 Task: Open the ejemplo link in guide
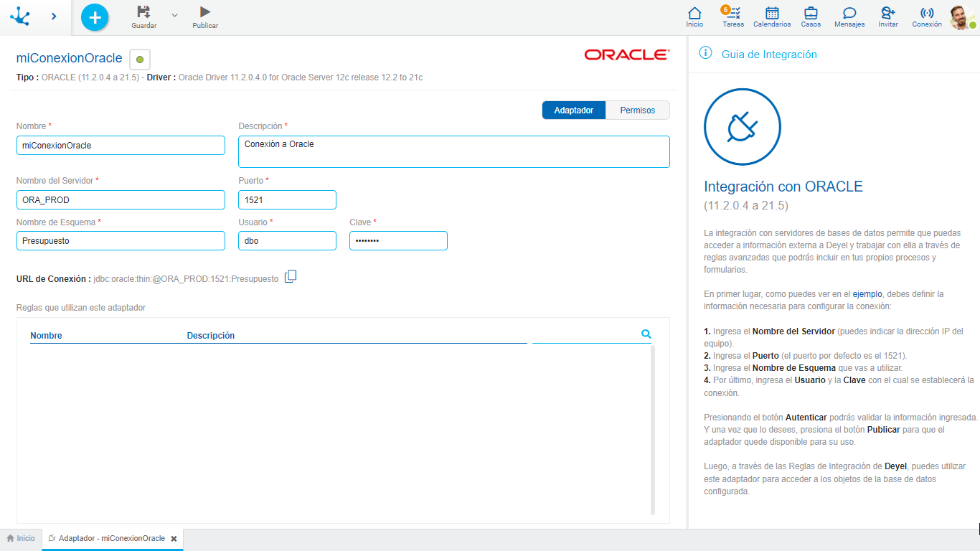pyautogui.click(x=867, y=294)
